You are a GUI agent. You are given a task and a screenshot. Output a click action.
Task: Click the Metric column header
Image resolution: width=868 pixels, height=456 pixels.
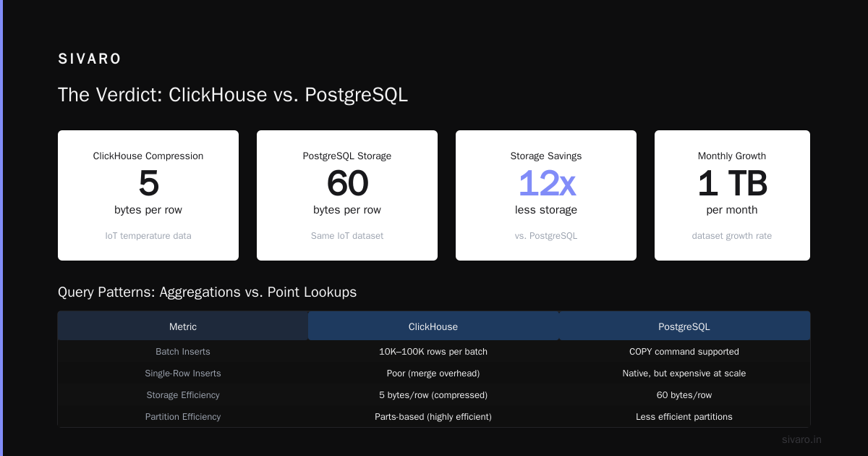pos(183,326)
